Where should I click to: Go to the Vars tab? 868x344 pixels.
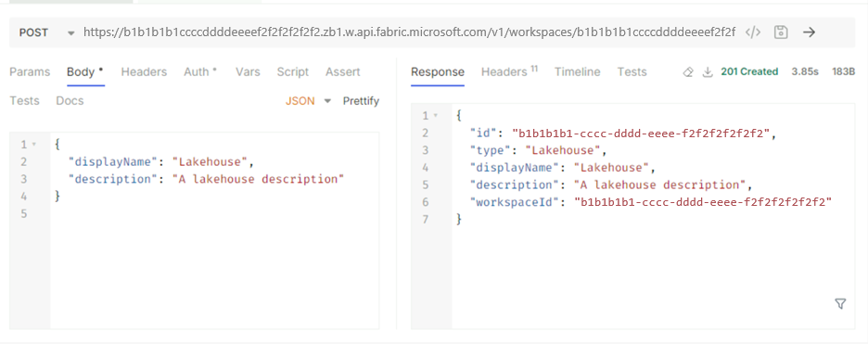pyautogui.click(x=248, y=72)
